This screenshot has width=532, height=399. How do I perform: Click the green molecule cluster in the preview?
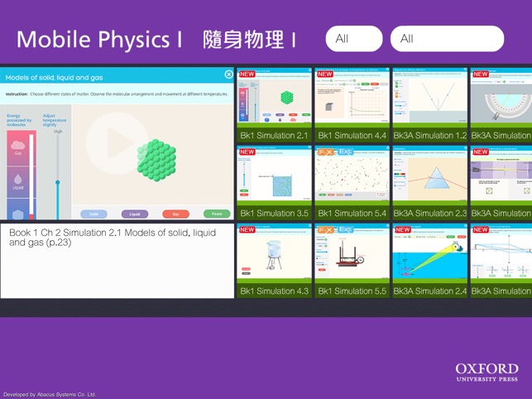(156, 160)
